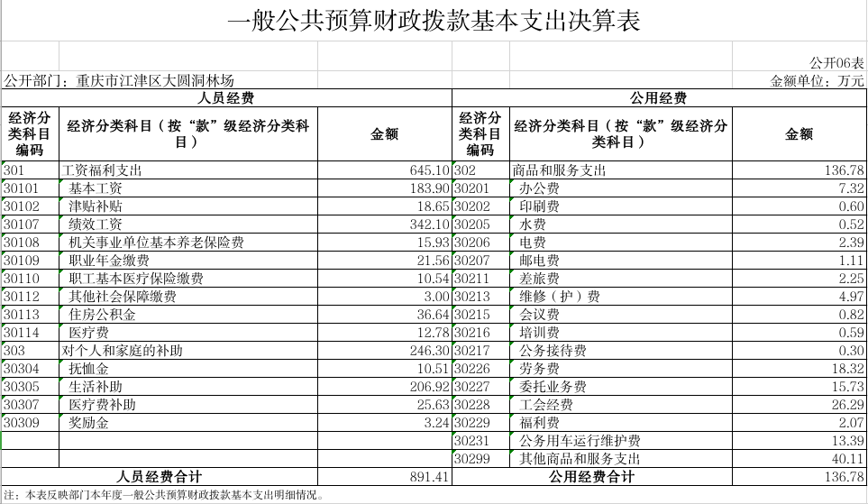Select the 劳务费 cell

[621, 368]
